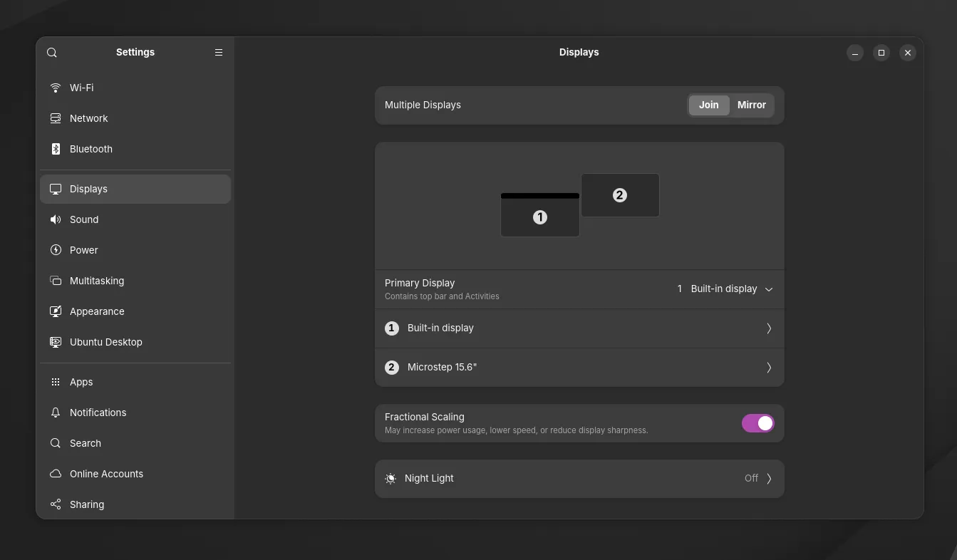Select display 2 in the arrangement preview

tap(620, 195)
